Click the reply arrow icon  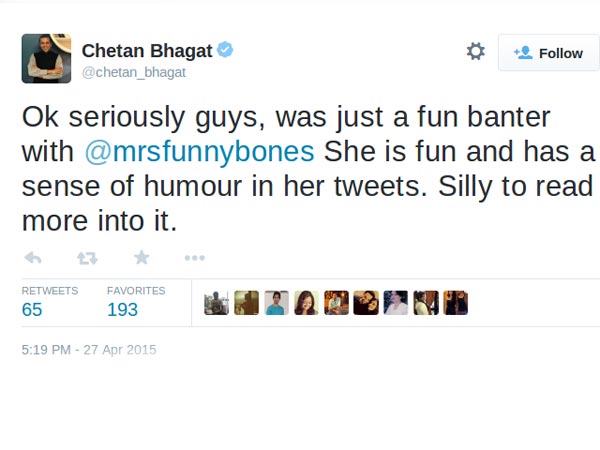pyautogui.click(x=32, y=258)
